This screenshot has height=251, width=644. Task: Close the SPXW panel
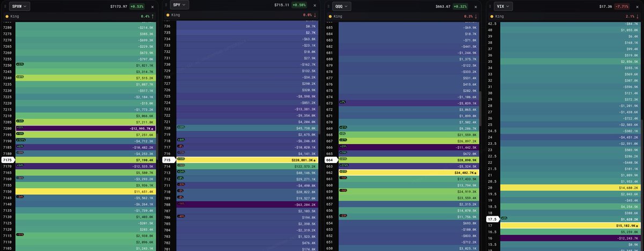point(152,7)
